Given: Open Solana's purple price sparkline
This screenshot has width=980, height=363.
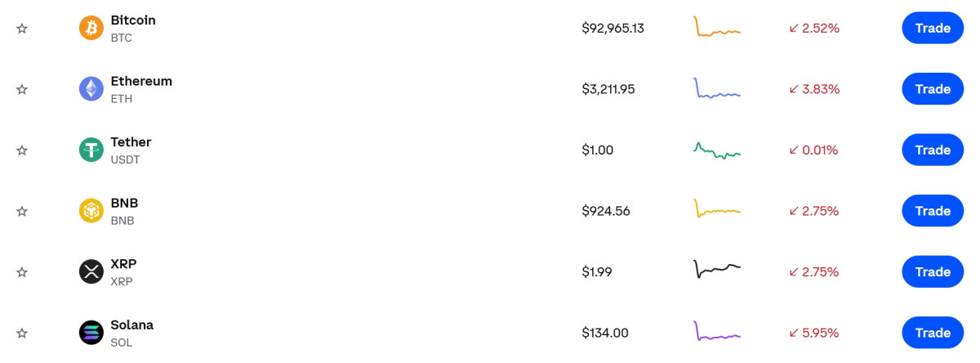Looking at the screenshot, I should click(716, 333).
